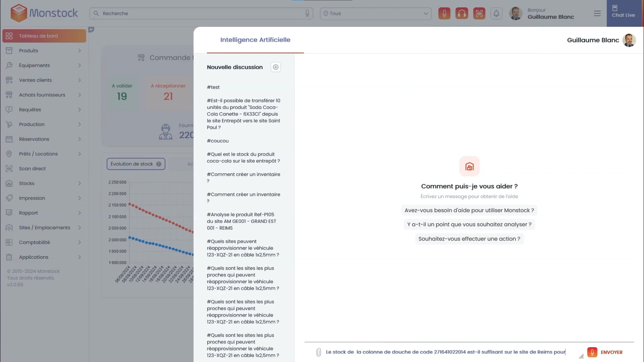Open the Tous site dropdown

pos(376,13)
